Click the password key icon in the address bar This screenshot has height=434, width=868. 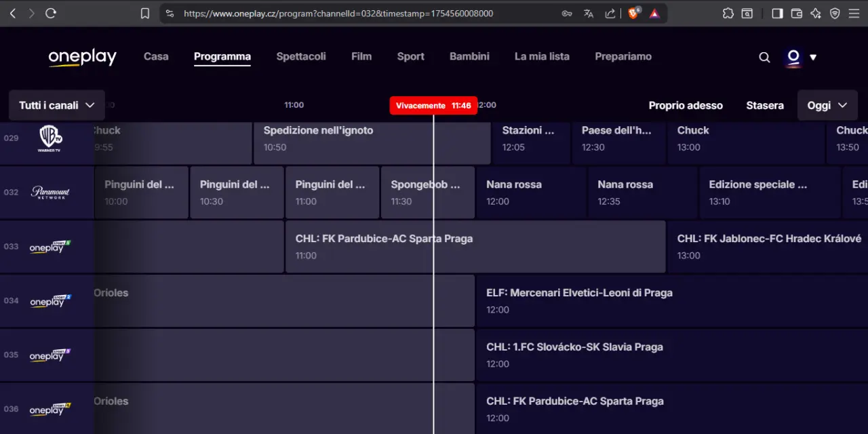(x=567, y=14)
